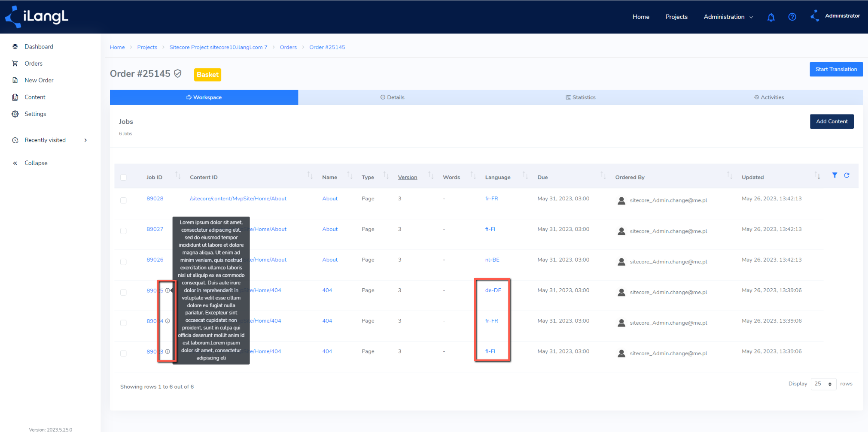Click the Content sidebar icon

pos(15,97)
